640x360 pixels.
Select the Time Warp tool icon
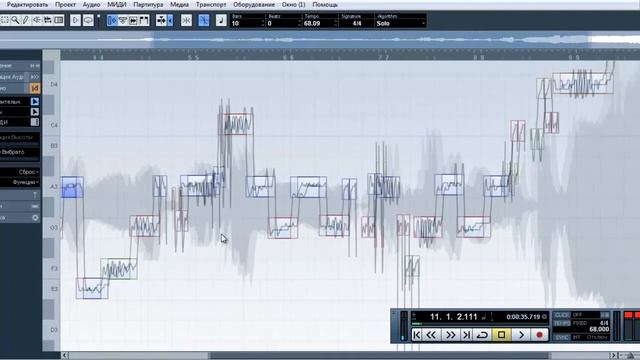[59, 20]
